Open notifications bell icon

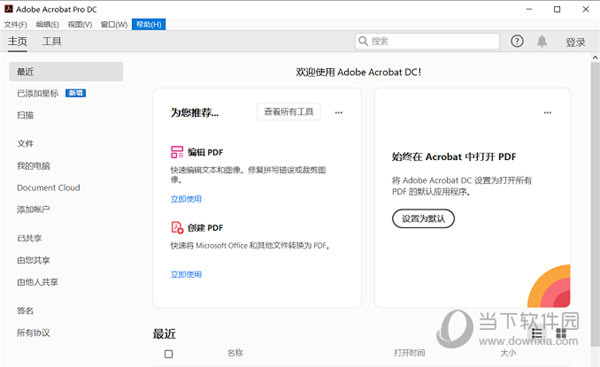pos(542,41)
